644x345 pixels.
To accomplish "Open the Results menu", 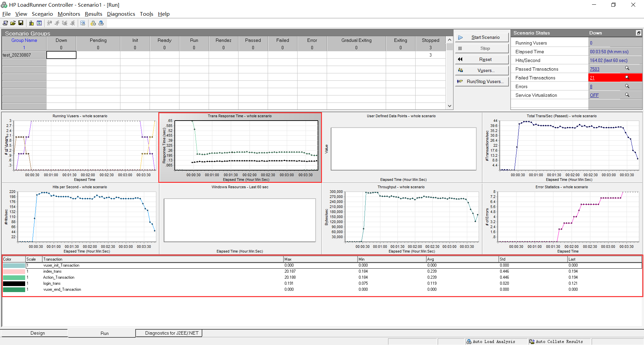I will click(x=93, y=14).
